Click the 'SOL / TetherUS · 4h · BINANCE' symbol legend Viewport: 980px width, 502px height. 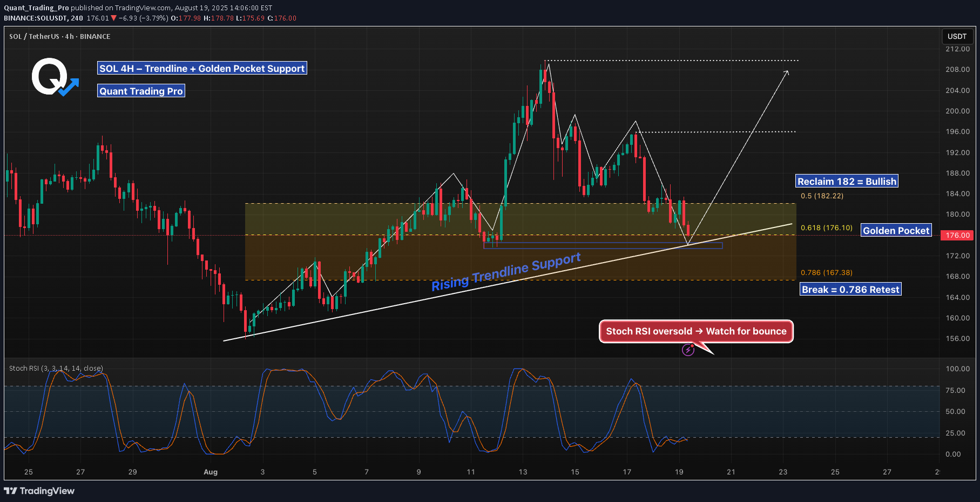click(x=60, y=36)
